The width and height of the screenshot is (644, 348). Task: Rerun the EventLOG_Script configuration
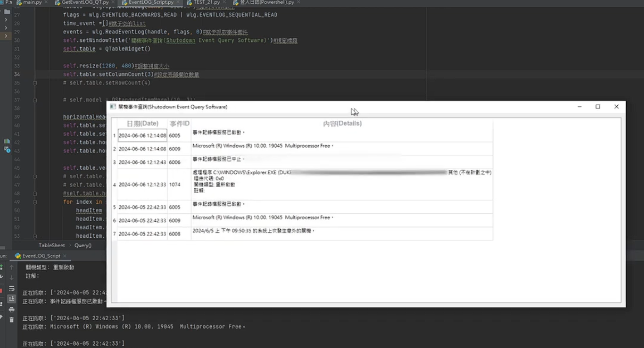2,266
